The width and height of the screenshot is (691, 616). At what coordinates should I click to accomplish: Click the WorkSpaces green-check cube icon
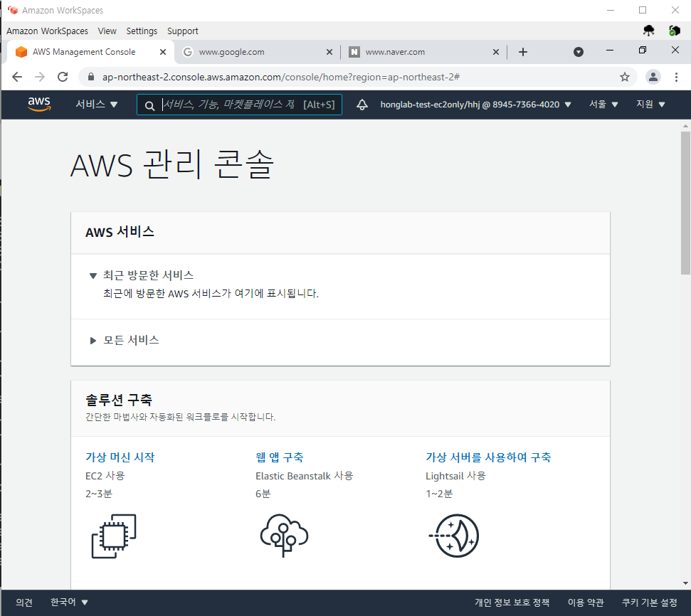tap(674, 31)
